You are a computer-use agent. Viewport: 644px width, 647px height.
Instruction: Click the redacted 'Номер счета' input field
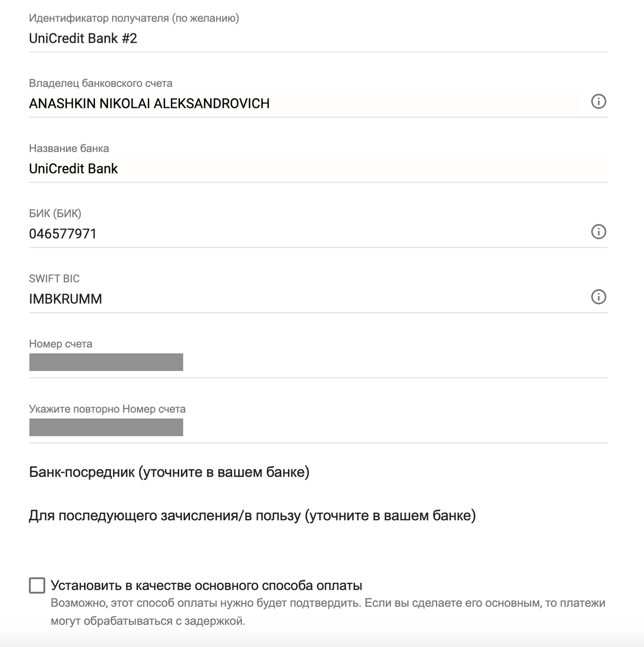318,363
